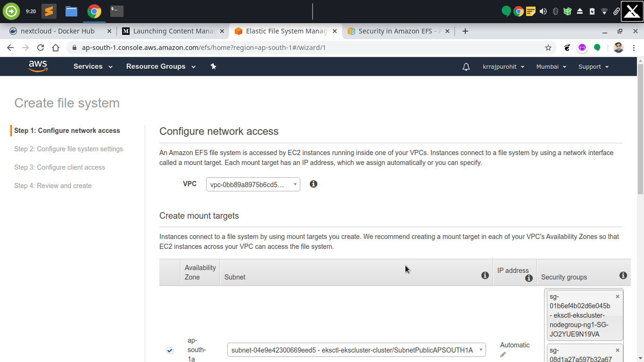Open the Chrome three-dot menu
The image size is (644, 362).
click(634, 48)
